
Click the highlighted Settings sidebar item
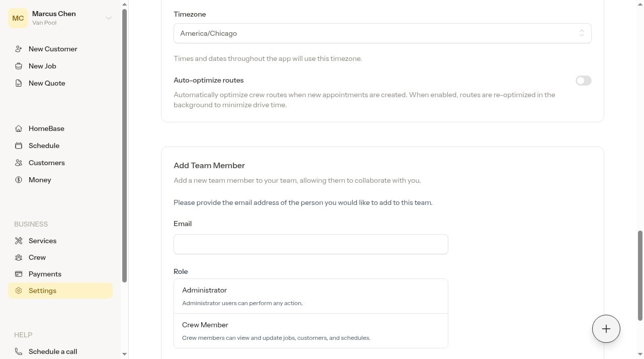click(60, 291)
